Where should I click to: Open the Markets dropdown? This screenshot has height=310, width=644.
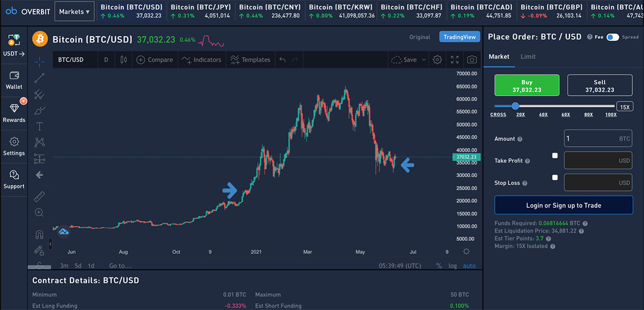[x=75, y=11]
